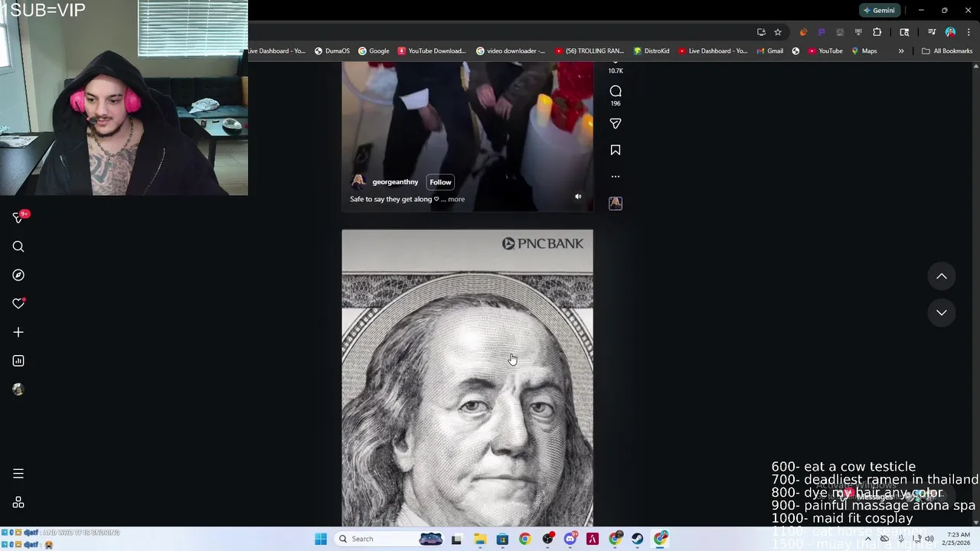Open the Gmail bookmark
Screen dimensions: 980x551
pyautogui.click(x=769, y=51)
